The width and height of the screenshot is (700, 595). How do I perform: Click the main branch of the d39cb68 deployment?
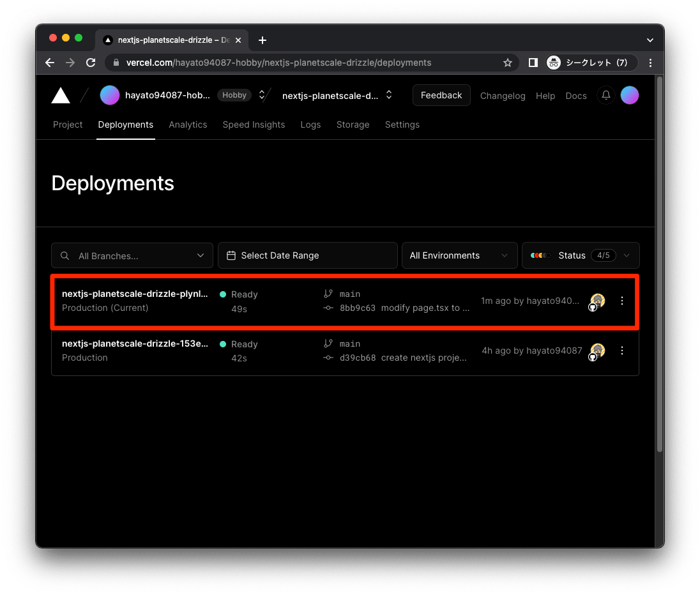click(349, 344)
